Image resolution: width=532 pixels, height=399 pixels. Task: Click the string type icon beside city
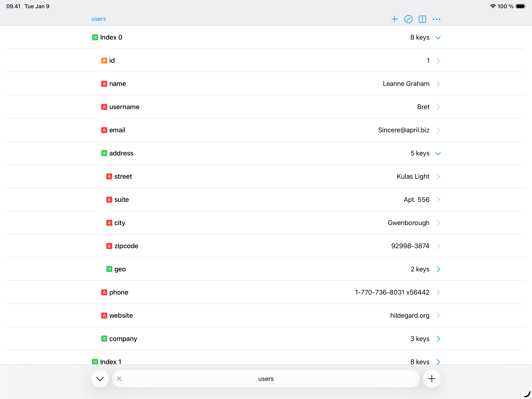[x=109, y=223]
